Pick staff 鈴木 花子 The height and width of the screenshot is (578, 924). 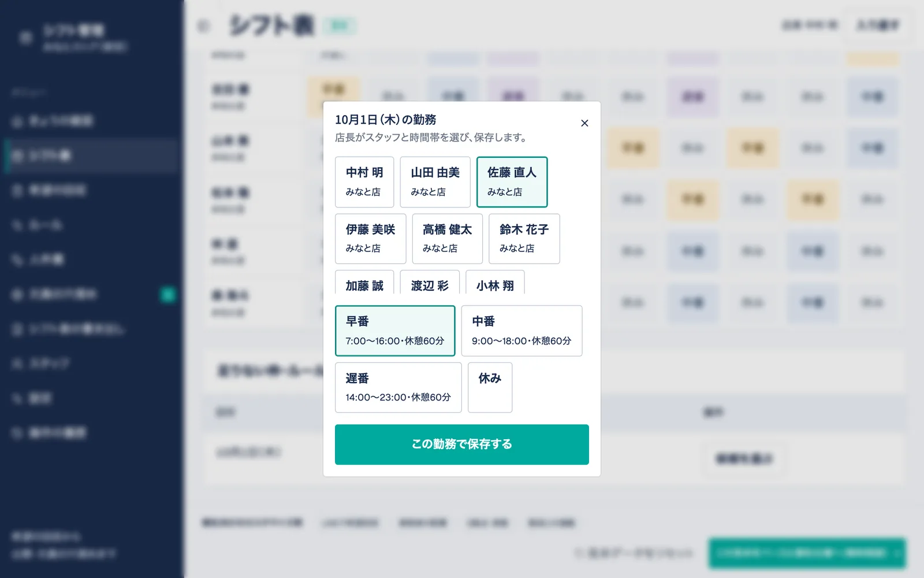(524, 239)
